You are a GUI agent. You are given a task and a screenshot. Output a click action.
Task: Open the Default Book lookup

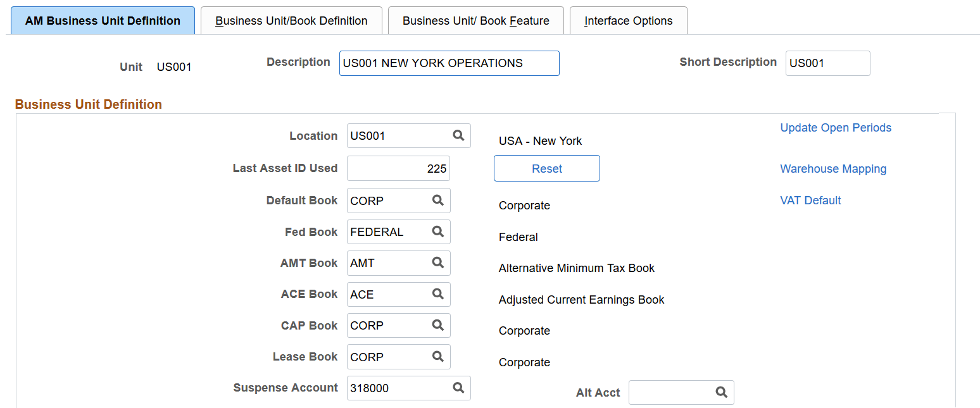point(438,200)
